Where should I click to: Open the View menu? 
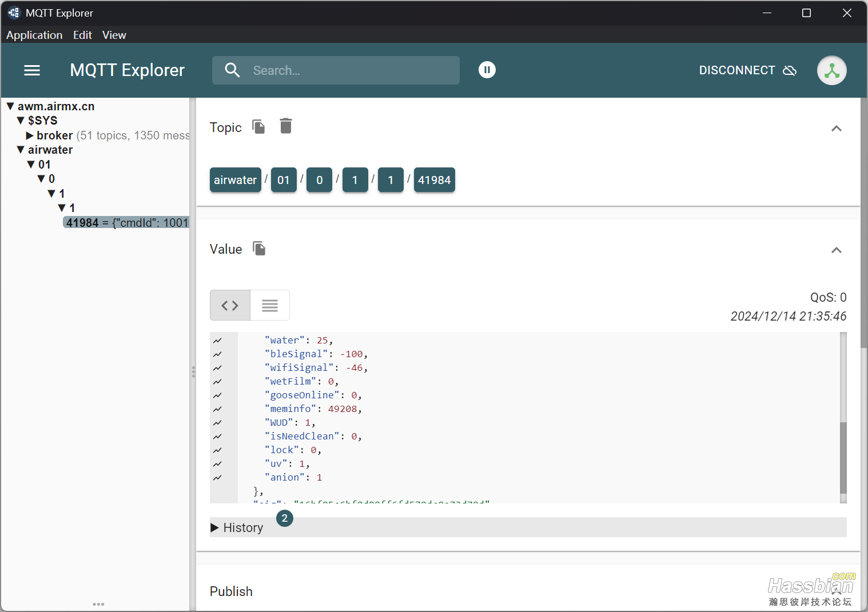(114, 35)
